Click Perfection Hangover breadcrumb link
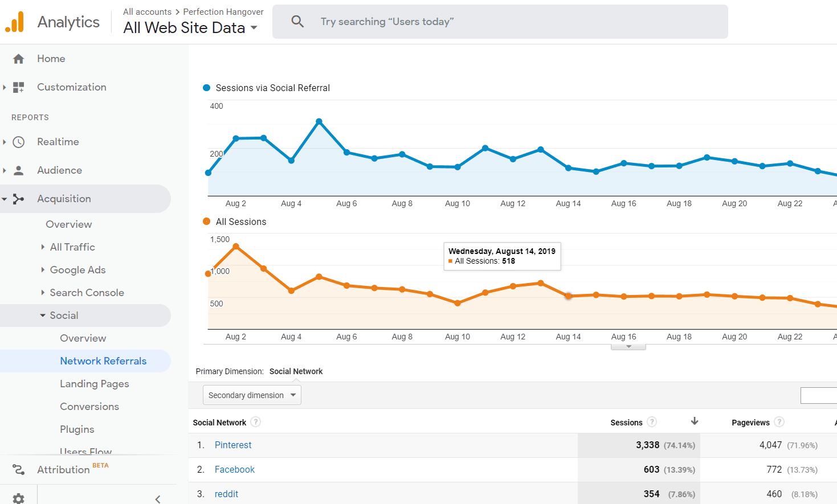This screenshot has height=504, width=837. coord(223,12)
